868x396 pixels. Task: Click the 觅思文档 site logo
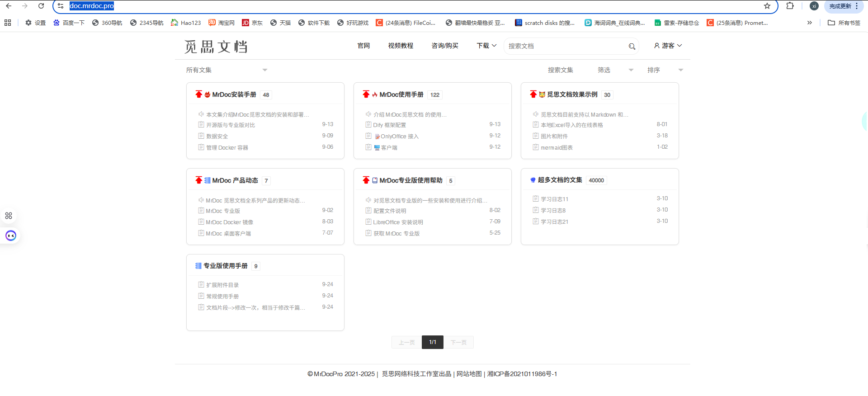tap(216, 47)
